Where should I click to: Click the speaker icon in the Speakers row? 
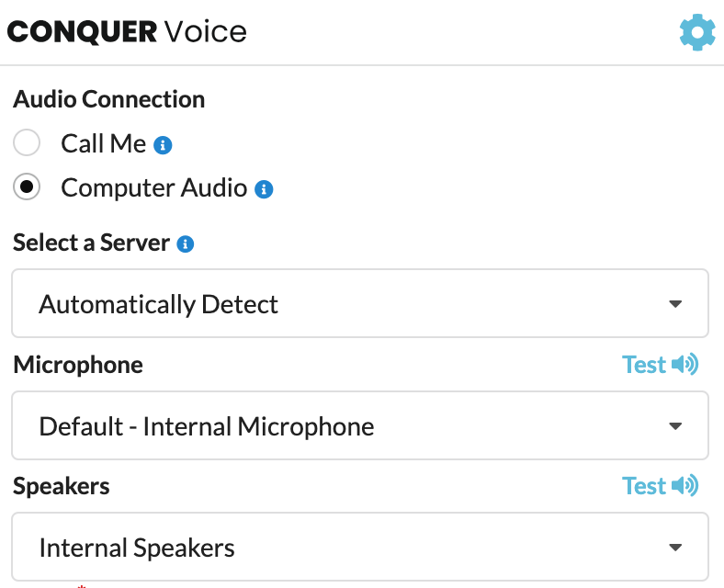[x=684, y=485]
